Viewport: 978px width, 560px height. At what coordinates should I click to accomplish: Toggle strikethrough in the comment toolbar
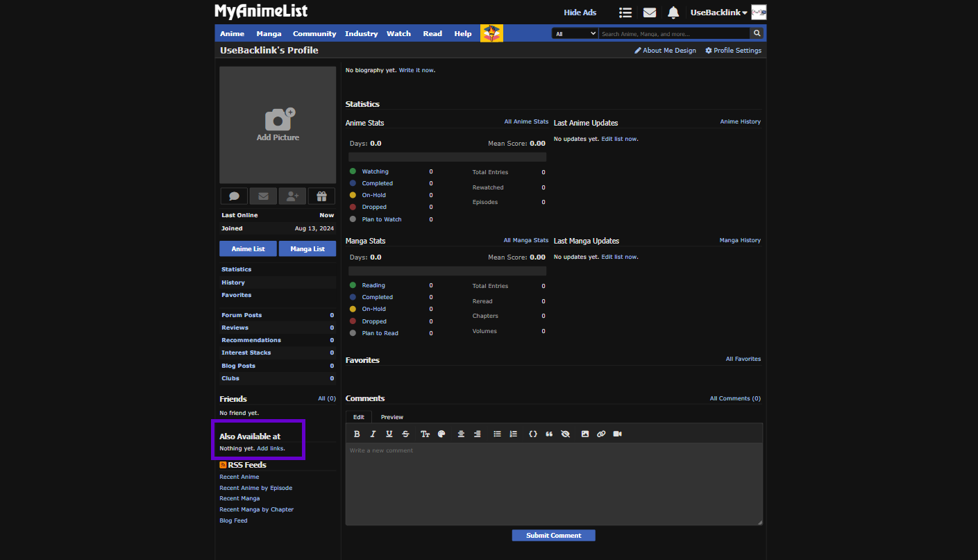coord(405,434)
